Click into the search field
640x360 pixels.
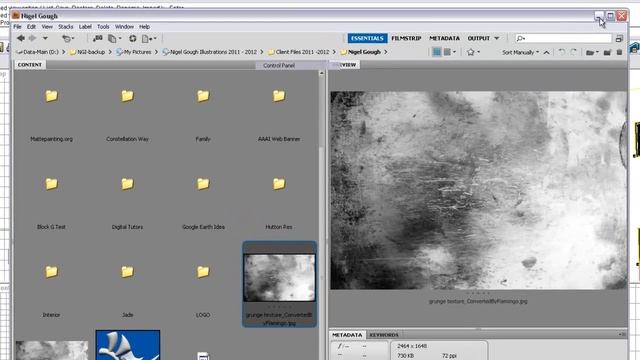[563, 38]
